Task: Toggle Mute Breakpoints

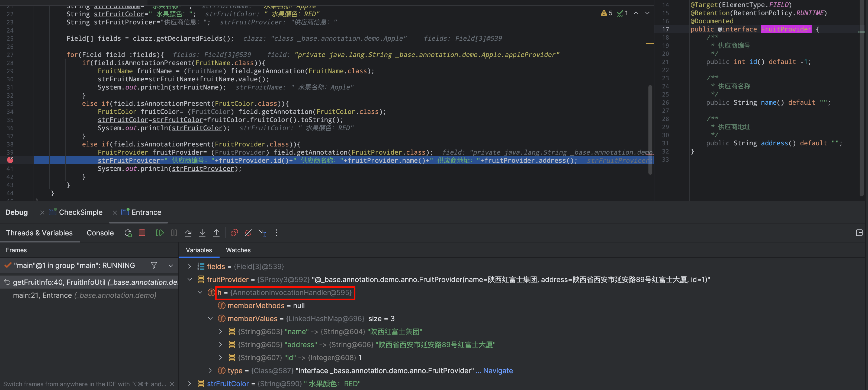Action: click(x=248, y=233)
